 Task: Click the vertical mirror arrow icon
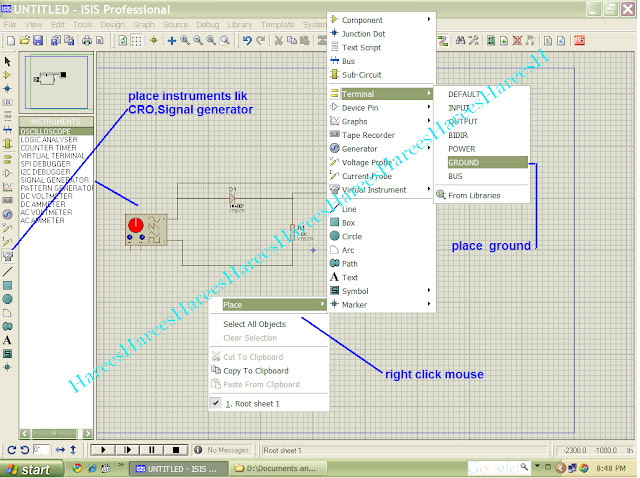click(x=73, y=450)
